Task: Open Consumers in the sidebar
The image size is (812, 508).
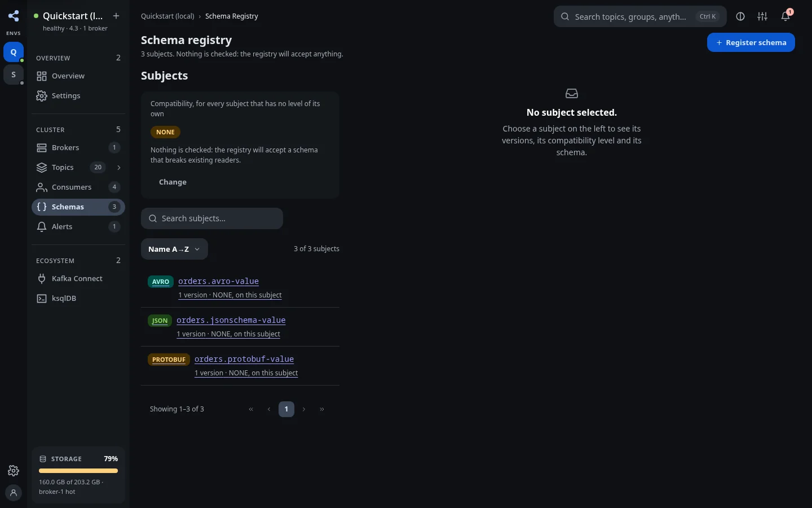Action: (78, 187)
